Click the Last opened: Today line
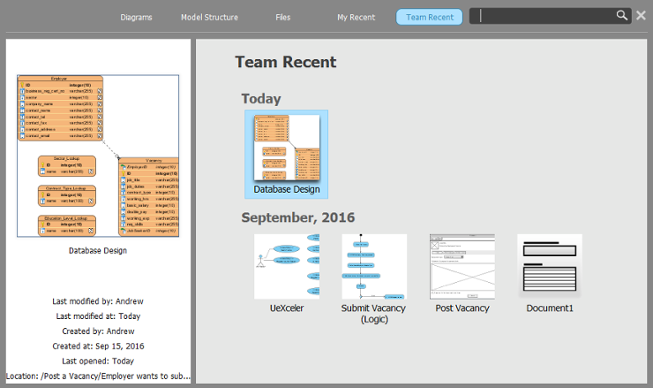653x388 pixels. [x=98, y=361]
